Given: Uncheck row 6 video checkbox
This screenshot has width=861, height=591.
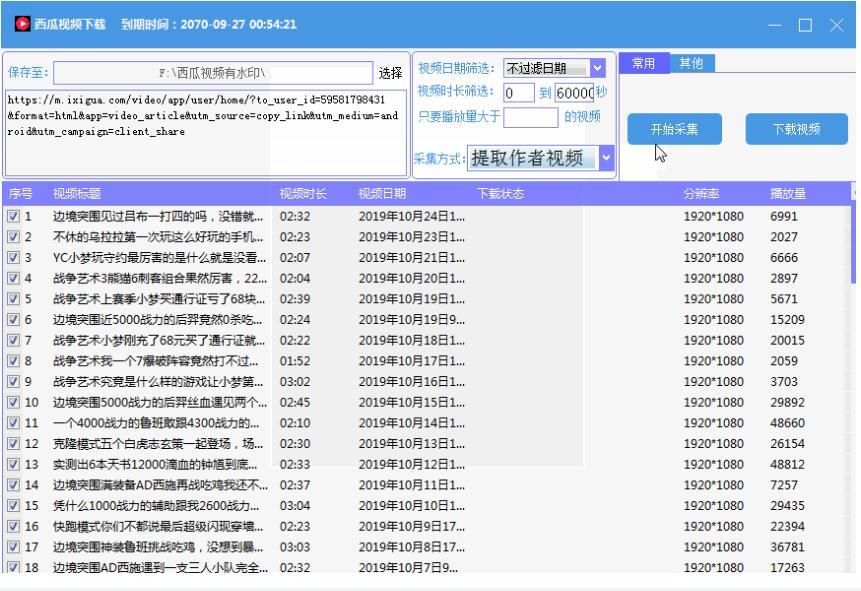Looking at the screenshot, I should coord(13,320).
